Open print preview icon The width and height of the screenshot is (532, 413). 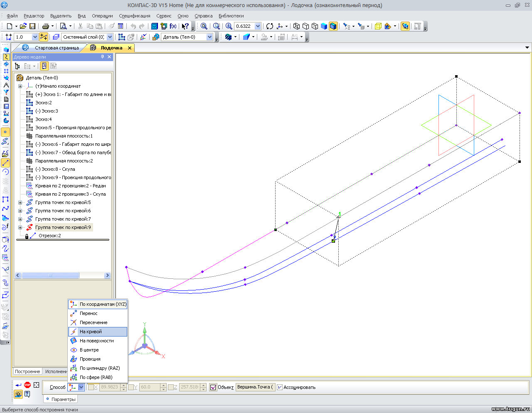pyautogui.click(x=63, y=26)
